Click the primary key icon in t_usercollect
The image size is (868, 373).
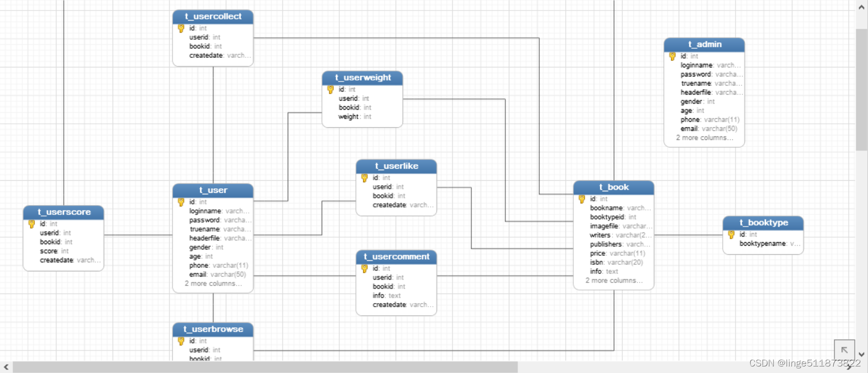tap(181, 29)
